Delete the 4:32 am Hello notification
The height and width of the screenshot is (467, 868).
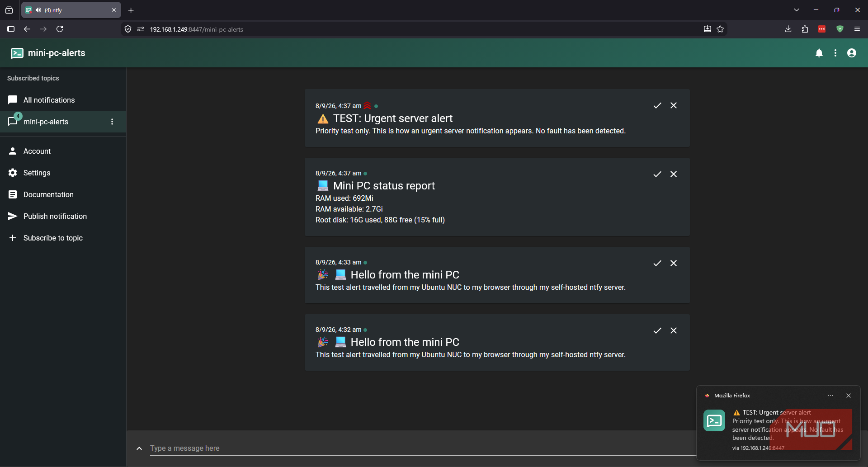point(674,330)
